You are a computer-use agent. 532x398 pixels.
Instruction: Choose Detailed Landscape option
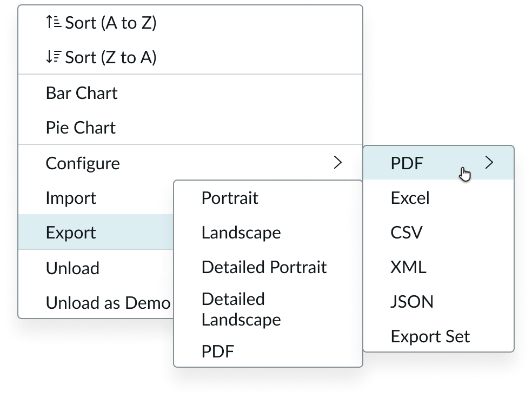pyautogui.click(x=268, y=309)
